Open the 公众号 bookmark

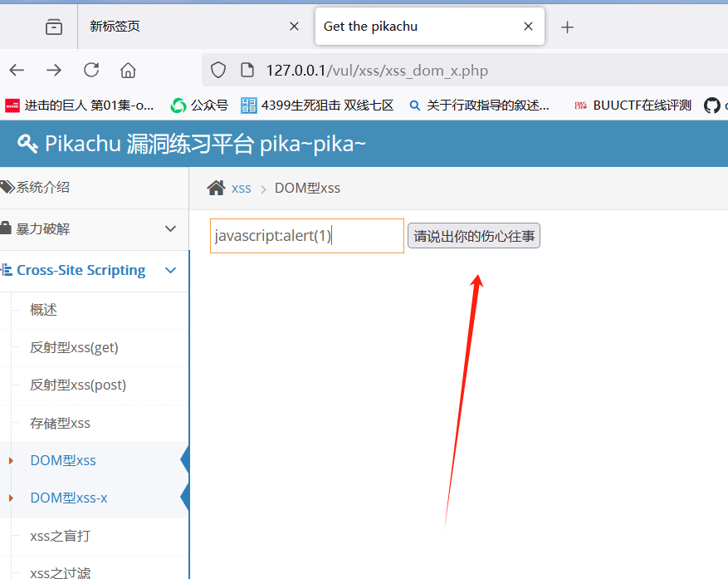click(x=200, y=105)
